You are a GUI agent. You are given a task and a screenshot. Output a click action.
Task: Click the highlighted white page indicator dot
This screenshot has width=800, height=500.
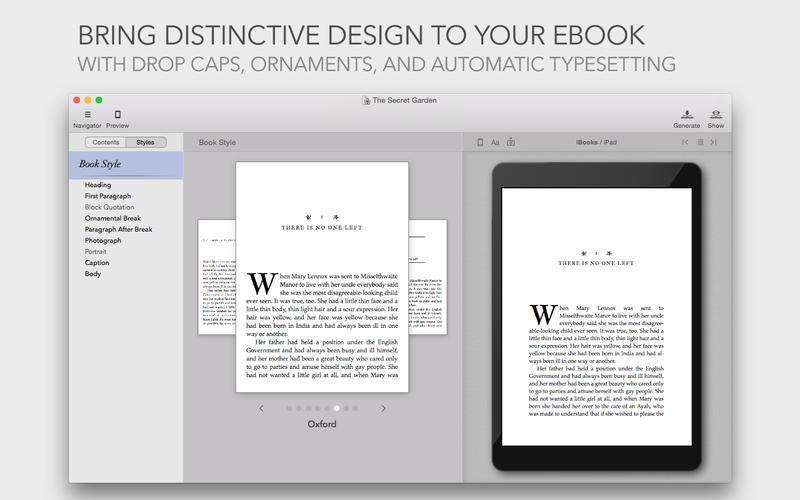click(337, 408)
